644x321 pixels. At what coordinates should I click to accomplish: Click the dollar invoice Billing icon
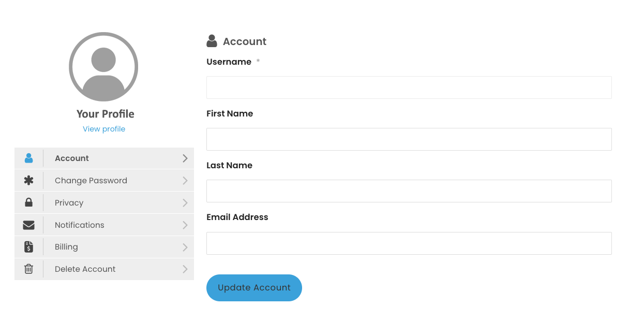(x=28, y=247)
